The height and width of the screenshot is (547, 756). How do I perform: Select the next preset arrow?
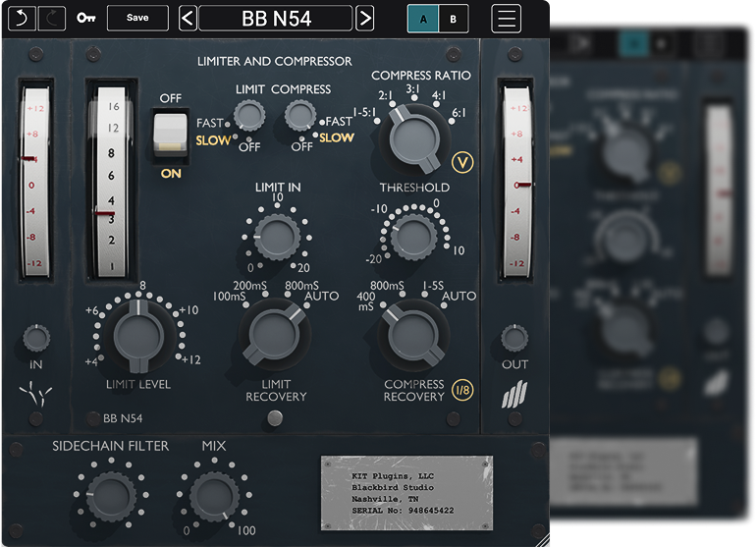point(364,18)
